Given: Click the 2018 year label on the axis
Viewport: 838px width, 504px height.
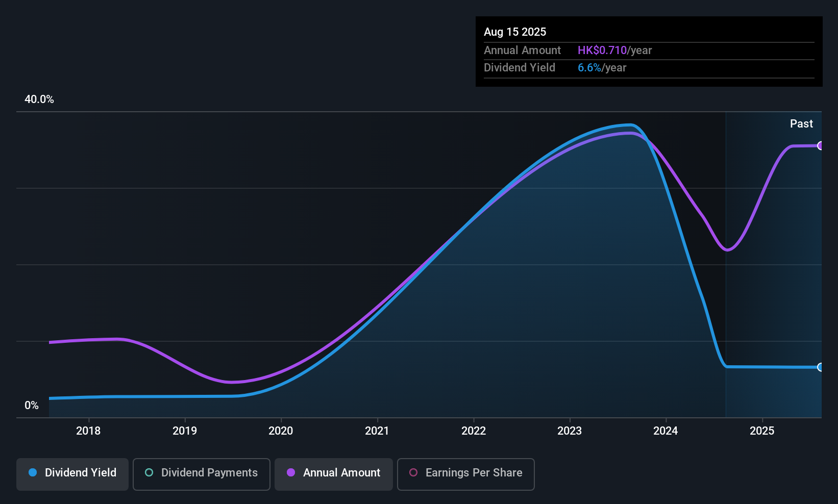Looking at the screenshot, I should pos(88,431).
